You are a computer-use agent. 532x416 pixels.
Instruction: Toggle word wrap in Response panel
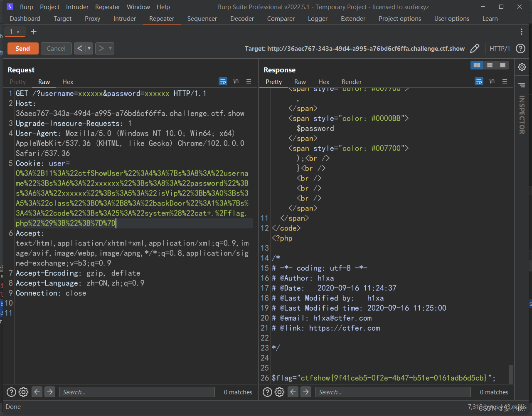pyautogui.click(x=479, y=81)
